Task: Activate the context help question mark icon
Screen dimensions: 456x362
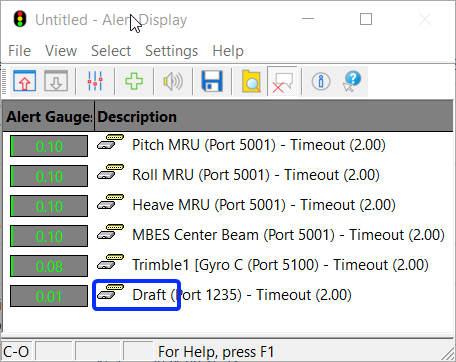Action: (x=352, y=81)
